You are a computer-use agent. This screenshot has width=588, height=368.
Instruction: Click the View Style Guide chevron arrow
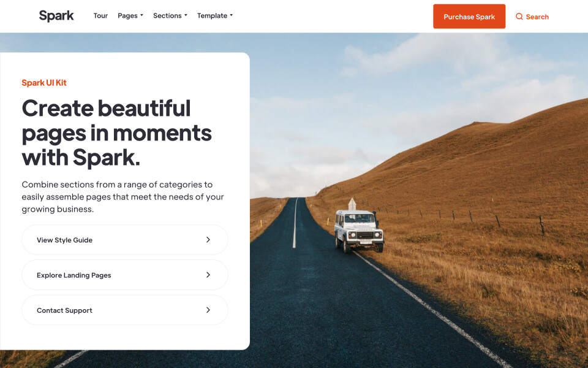tap(208, 240)
